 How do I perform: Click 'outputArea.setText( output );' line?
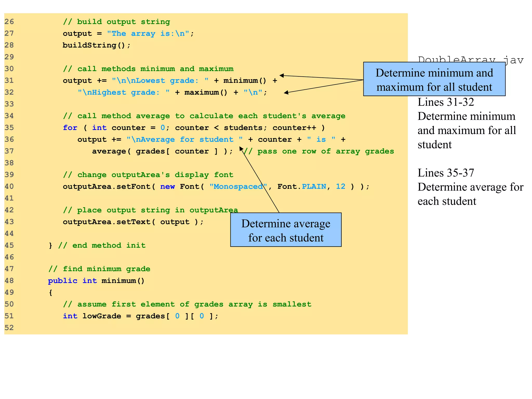click(133, 222)
